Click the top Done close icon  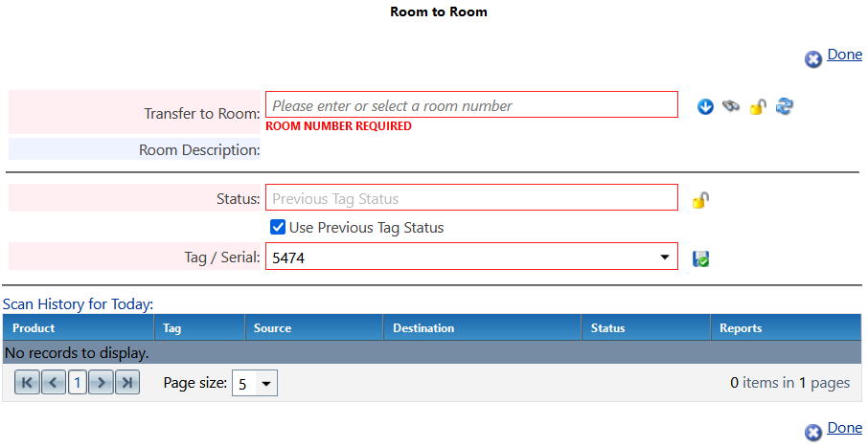pos(813,59)
